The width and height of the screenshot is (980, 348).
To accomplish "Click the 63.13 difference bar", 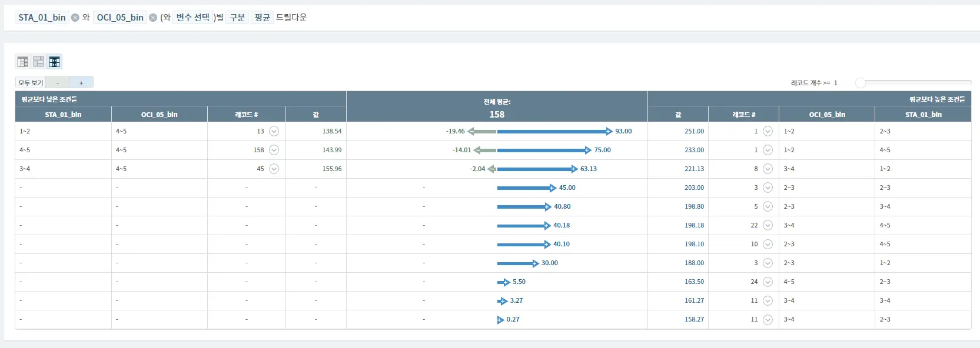I will (x=537, y=169).
